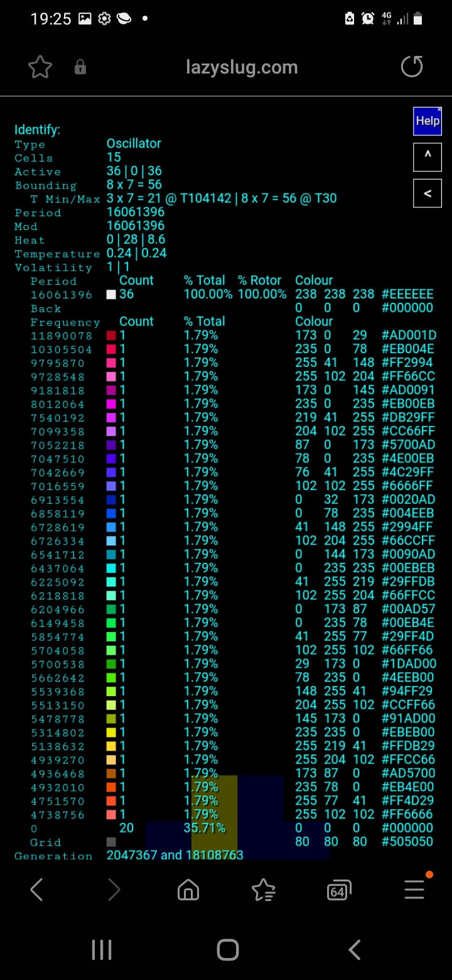Open the lazyslug.com address bar
This screenshot has width=452, height=980.
pos(242,67)
